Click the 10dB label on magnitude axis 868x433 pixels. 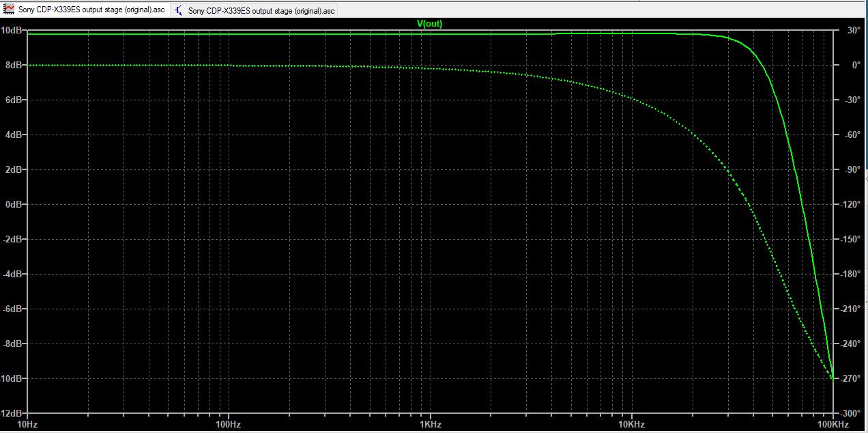tap(11, 30)
